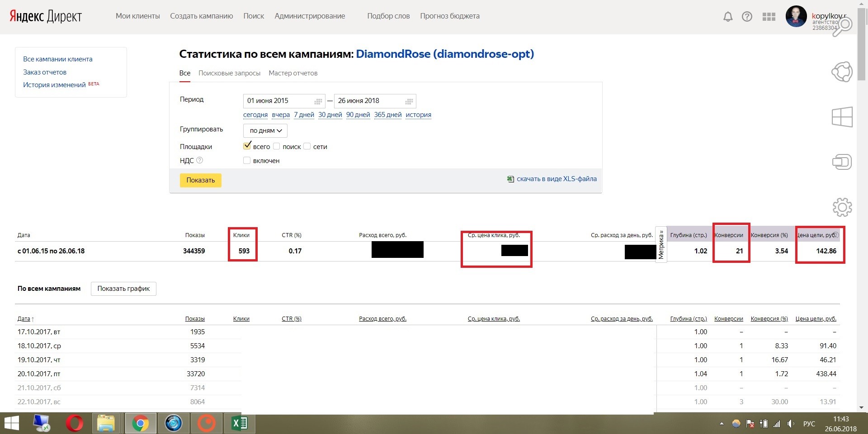Open the kopylkov user avatar
This screenshot has width=868, height=434.
tap(796, 17)
